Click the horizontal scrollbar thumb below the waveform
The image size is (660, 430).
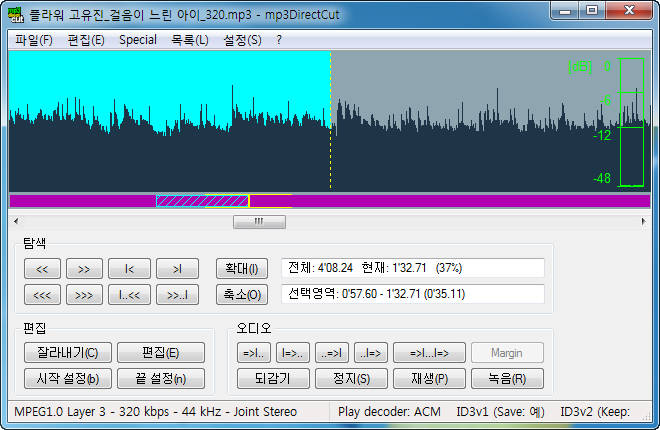(257, 222)
